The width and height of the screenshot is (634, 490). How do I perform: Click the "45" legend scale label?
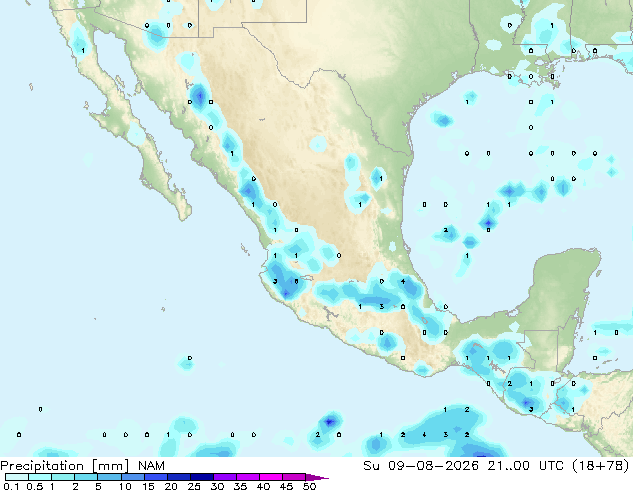tap(286, 486)
